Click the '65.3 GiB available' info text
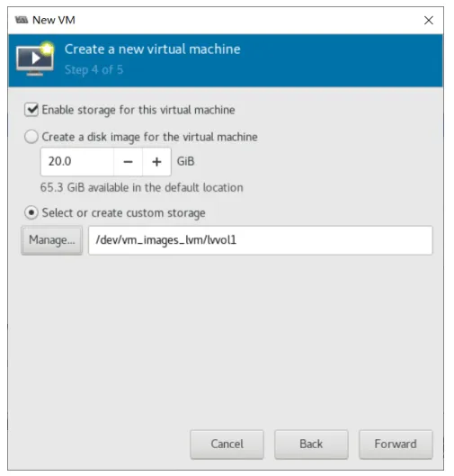The height and width of the screenshot is (476, 454). coord(142,187)
